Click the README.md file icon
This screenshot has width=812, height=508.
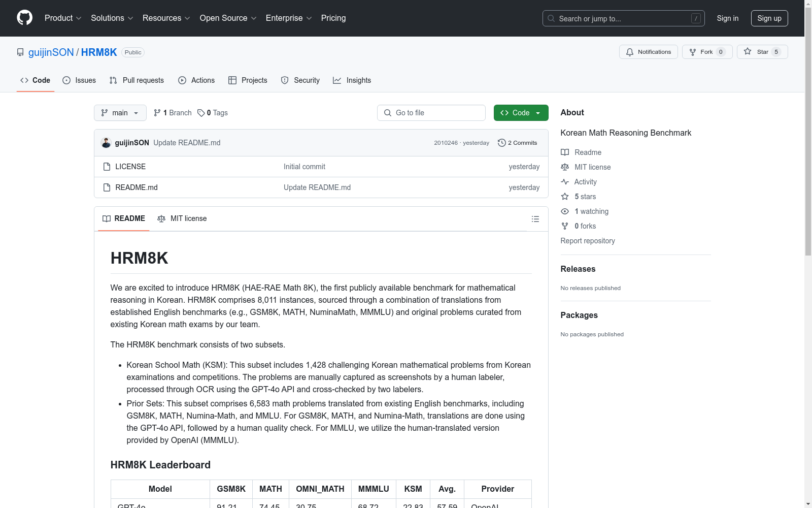pos(107,187)
